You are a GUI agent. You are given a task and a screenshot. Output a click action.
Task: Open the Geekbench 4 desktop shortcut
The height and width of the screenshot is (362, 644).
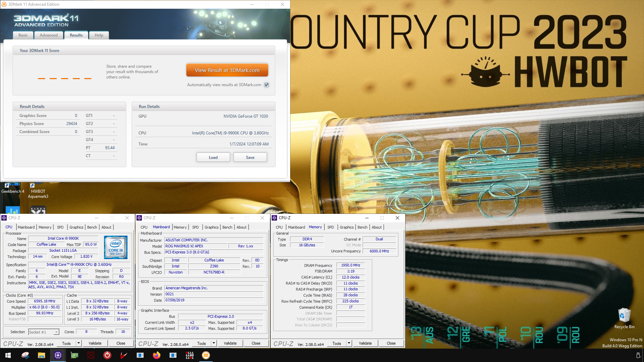13,188
